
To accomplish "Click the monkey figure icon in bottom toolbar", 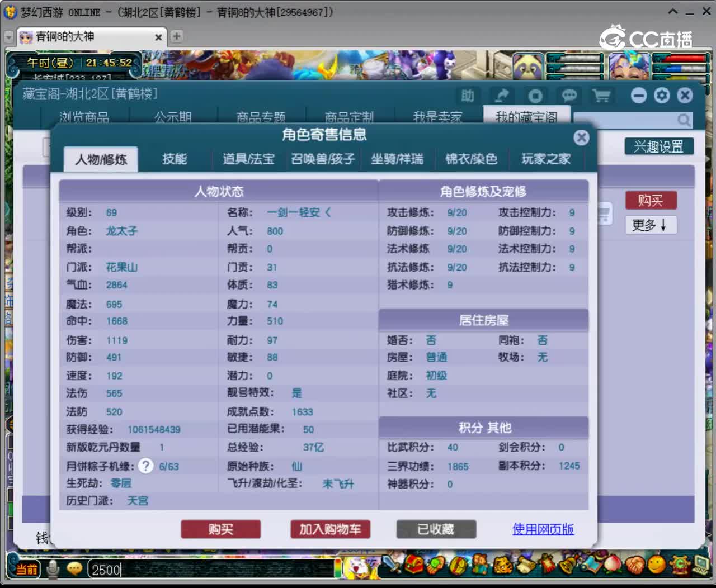I will coord(479,566).
